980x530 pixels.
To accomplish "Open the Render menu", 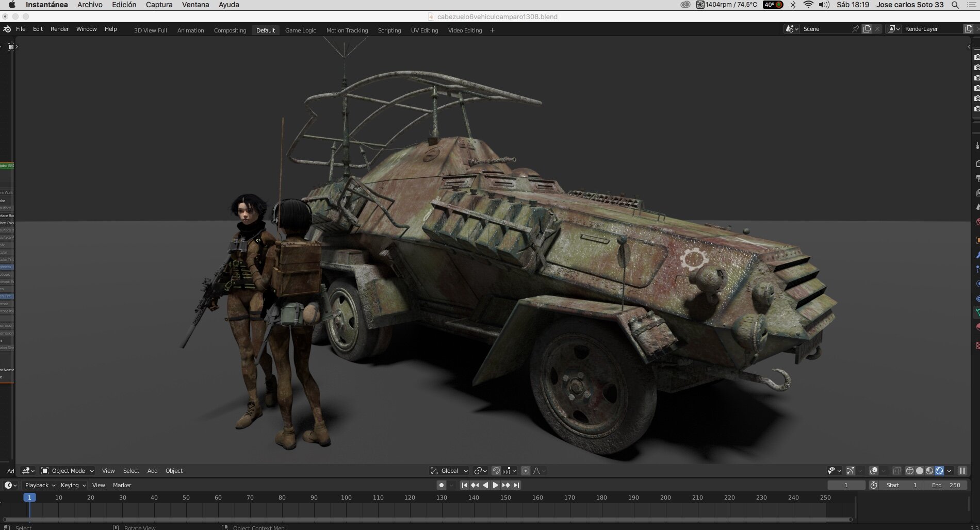I will pos(59,29).
